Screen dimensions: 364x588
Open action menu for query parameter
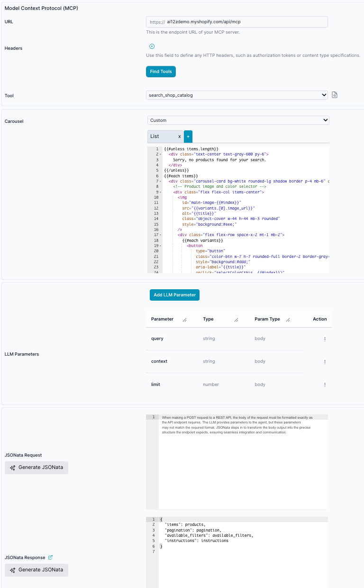coord(325,339)
